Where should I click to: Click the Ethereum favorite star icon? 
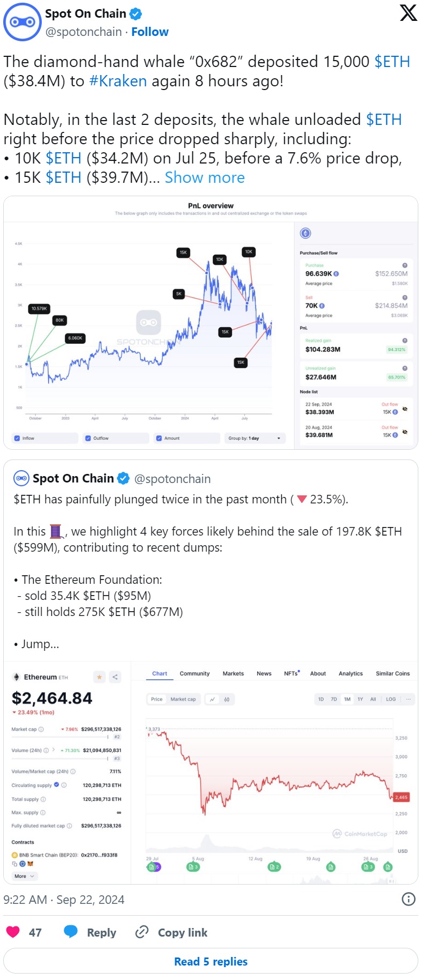click(x=99, y=677)
